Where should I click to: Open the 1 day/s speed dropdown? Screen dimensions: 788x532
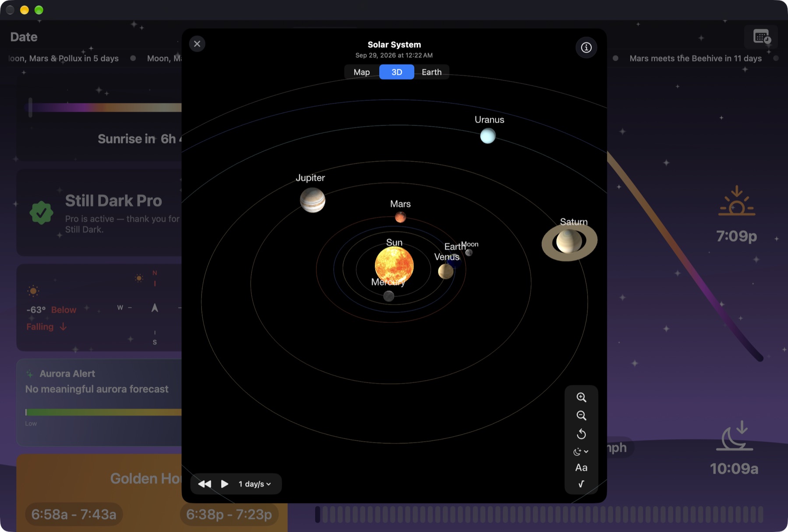[255, 484]
